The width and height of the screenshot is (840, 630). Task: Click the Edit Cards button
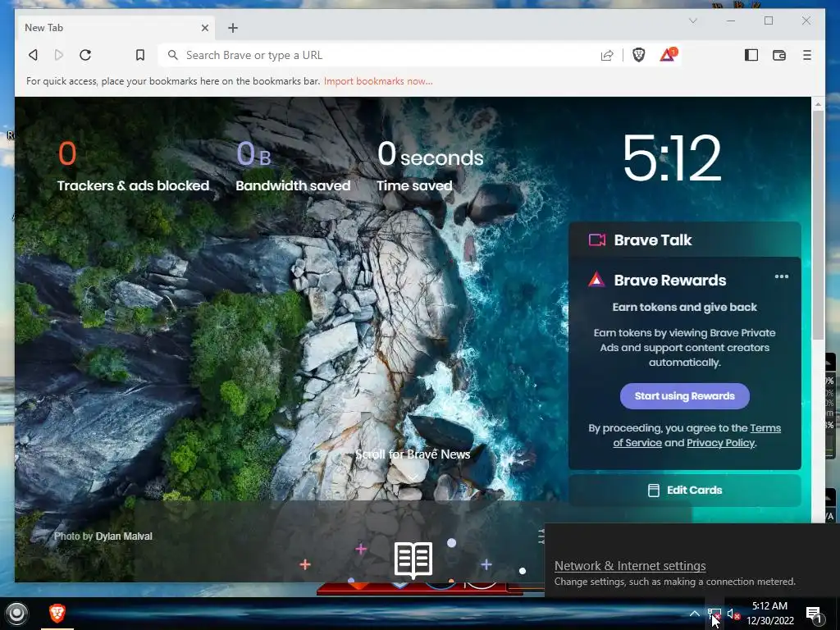click(685, 491)
